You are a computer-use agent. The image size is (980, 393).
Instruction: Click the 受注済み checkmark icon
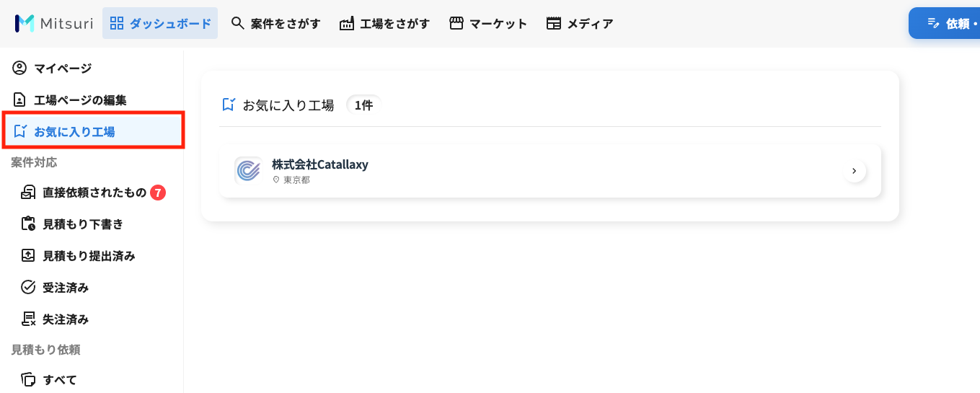pyautogui.click(x=28, y=288)
